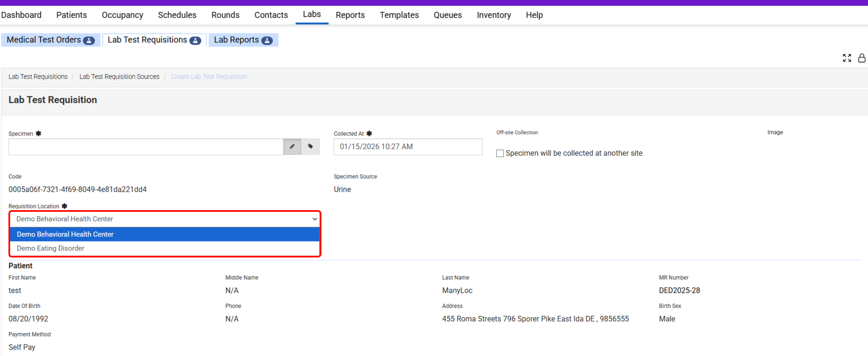Click the flask badge on Lab Test Requisitions
The width and height of the screenshot is (868, 356).
(195, 41)
